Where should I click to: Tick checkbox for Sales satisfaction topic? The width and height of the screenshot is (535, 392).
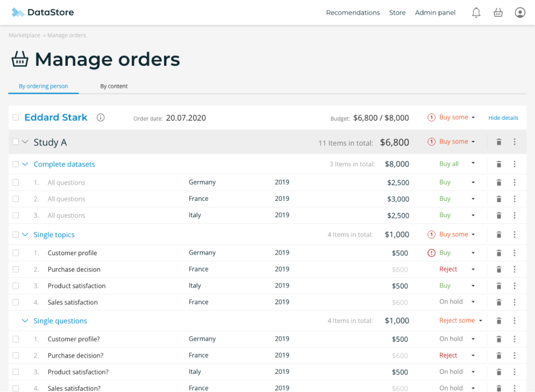[x=16, y=302]
